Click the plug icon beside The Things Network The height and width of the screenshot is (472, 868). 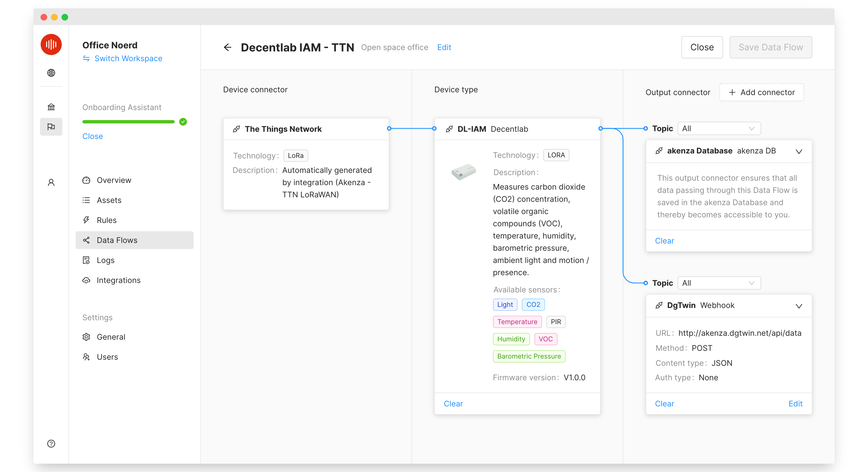click(x=236, y=129)
